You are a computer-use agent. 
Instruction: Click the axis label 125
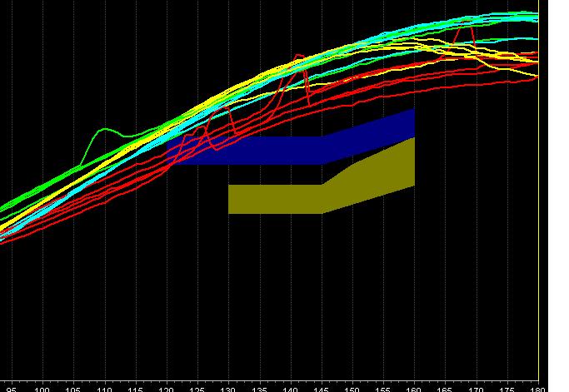(197, 390)
